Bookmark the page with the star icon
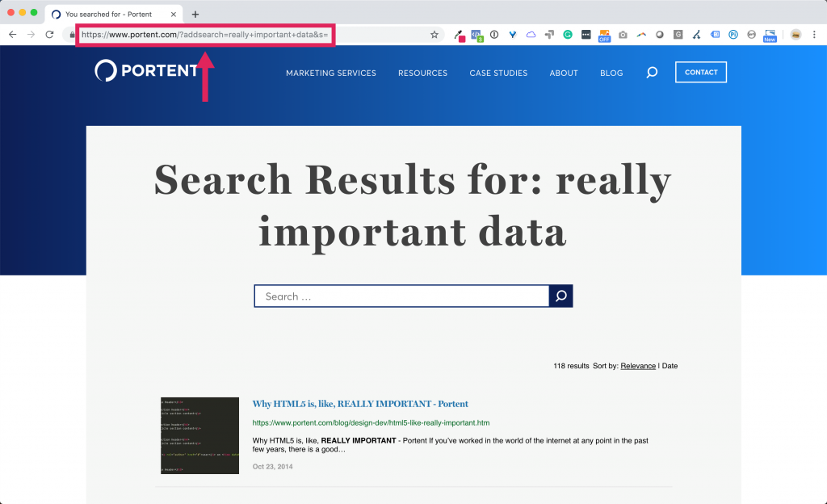827x504 pixels. pos(434,35)
